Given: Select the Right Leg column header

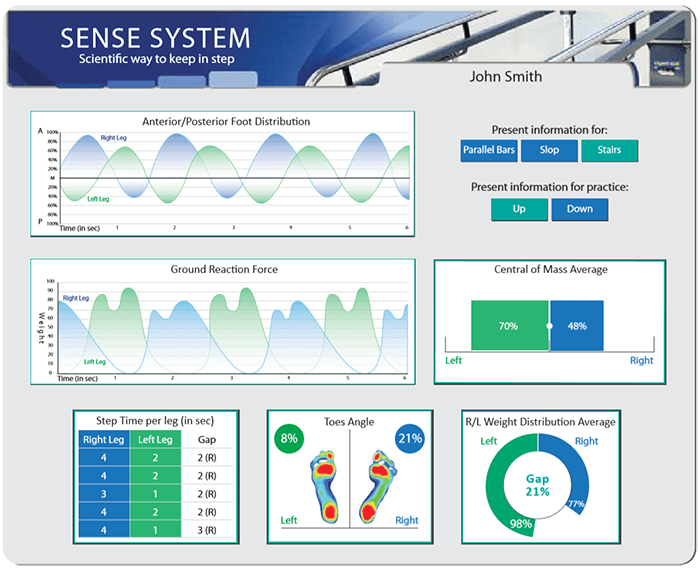Looking at the screenshot, I should [x=105, y=438].
